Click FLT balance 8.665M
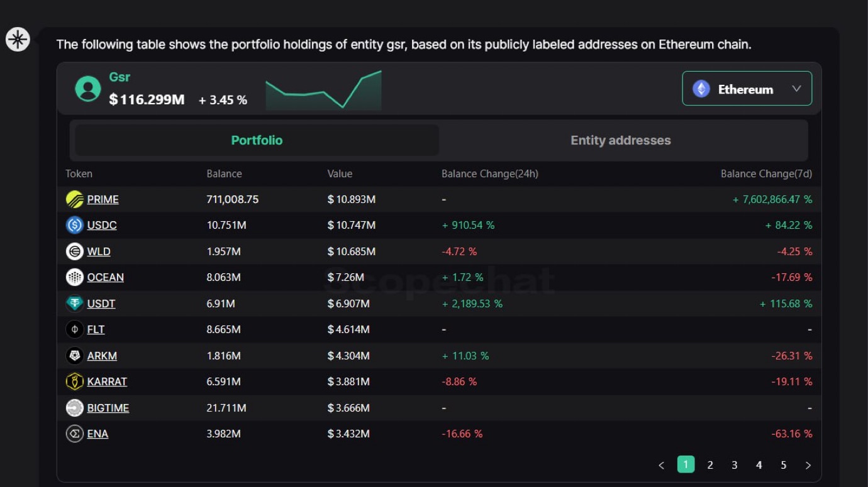868x487 pixels. pyautogui.click(x=224, y=329)
